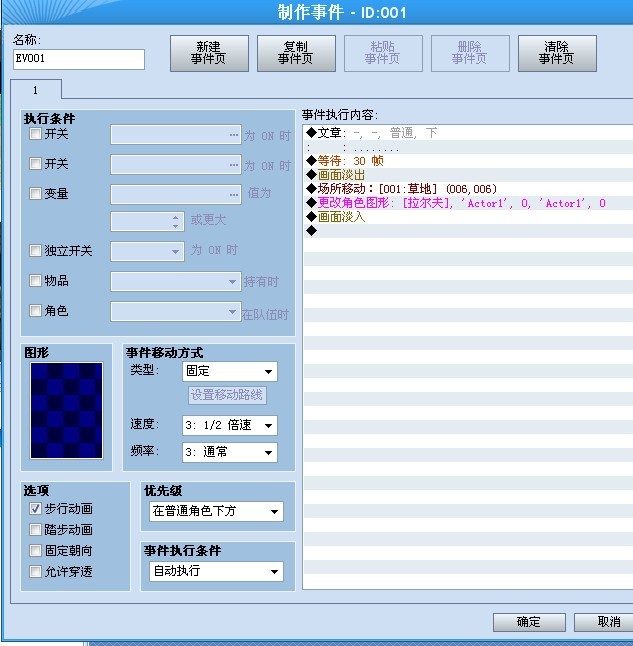Focus the 名称 field containing EV001

79,59
